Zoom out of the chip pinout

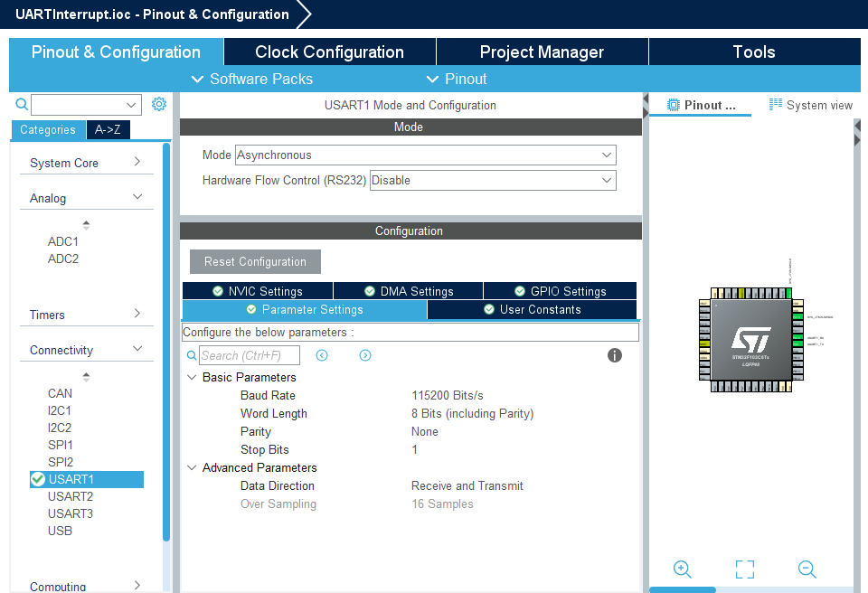807,569
